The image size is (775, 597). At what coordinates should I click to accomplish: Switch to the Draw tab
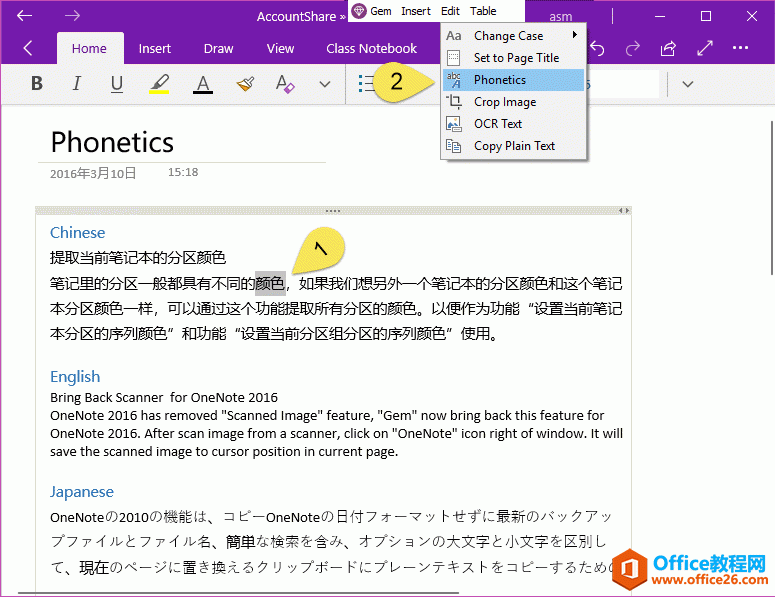tap(218, 48)
